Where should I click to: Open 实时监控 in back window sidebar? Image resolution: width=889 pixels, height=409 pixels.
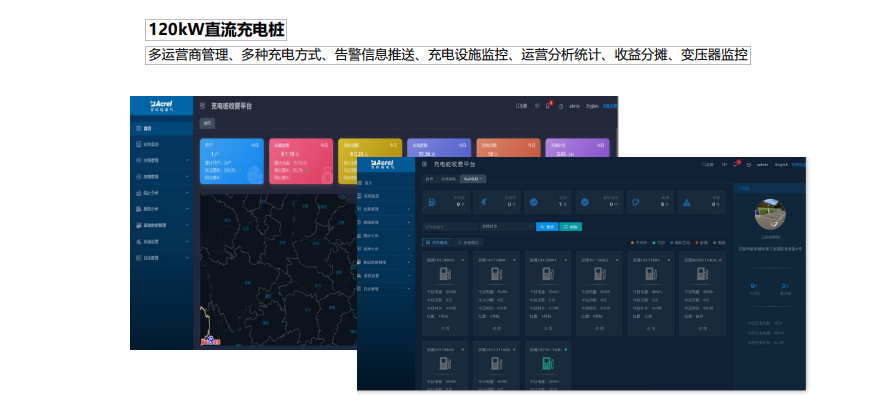(x=161, y=145)
